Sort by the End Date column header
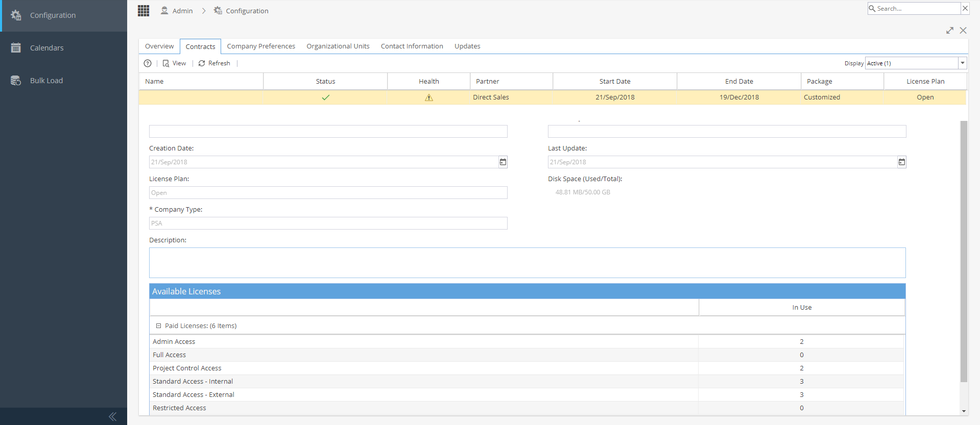The height and width of the screenshot is (425, 980). (x=739, y=82)
